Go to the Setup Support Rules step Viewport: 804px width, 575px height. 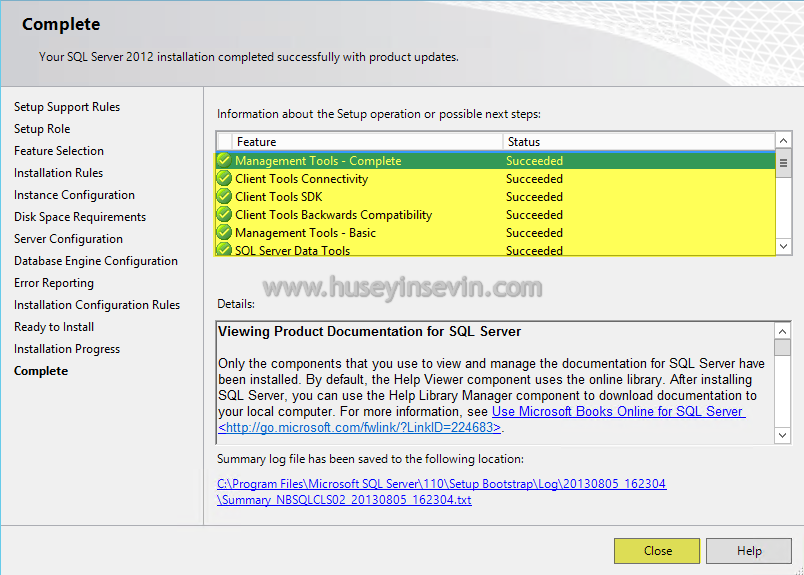pos(67,107)
